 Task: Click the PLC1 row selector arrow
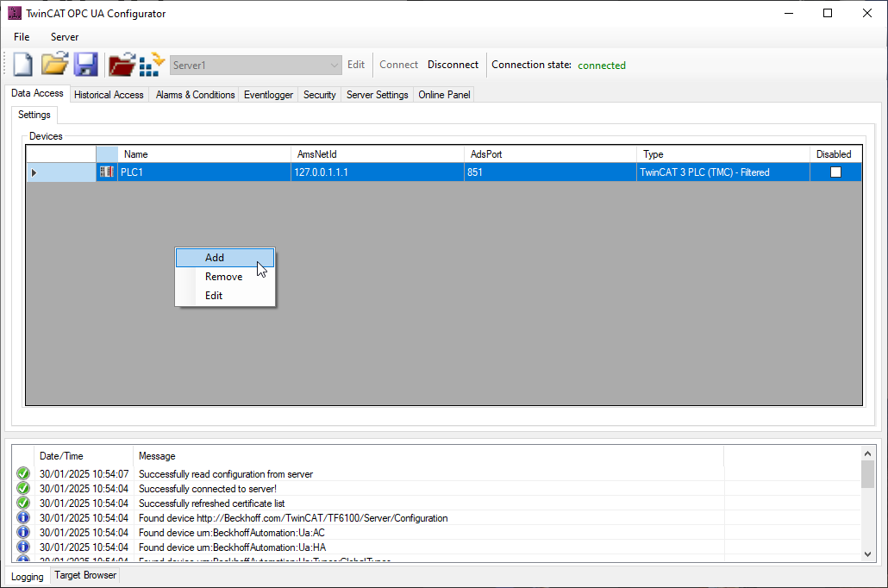click(x=34, y=172)
